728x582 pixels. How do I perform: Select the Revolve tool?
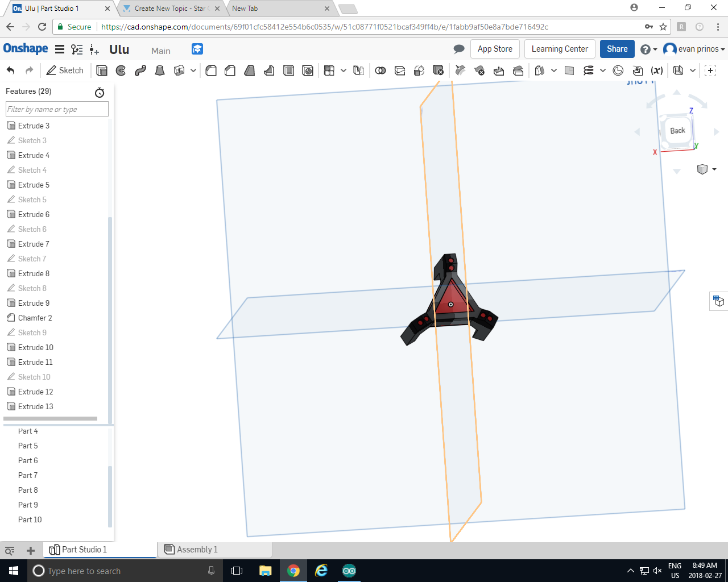121,70
